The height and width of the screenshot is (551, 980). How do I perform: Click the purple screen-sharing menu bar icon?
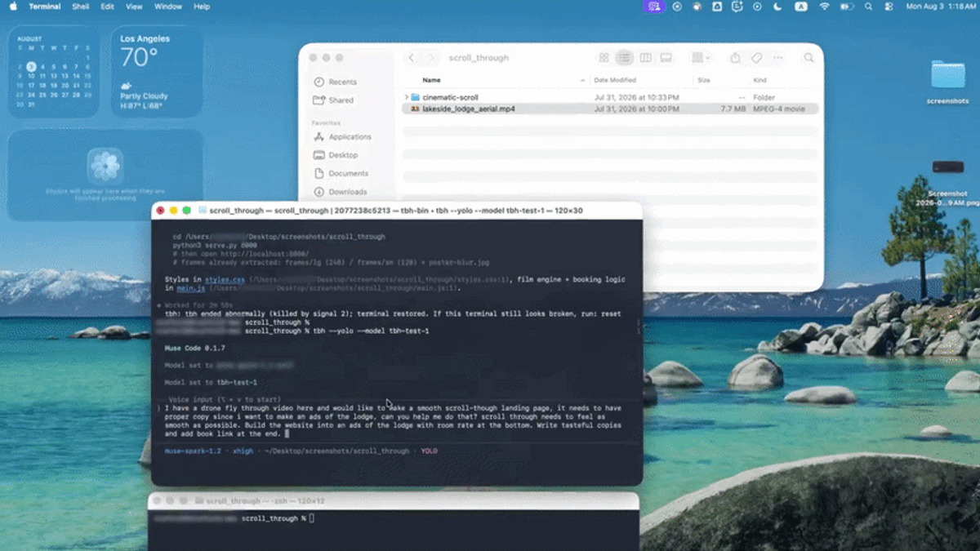(653, 7)
